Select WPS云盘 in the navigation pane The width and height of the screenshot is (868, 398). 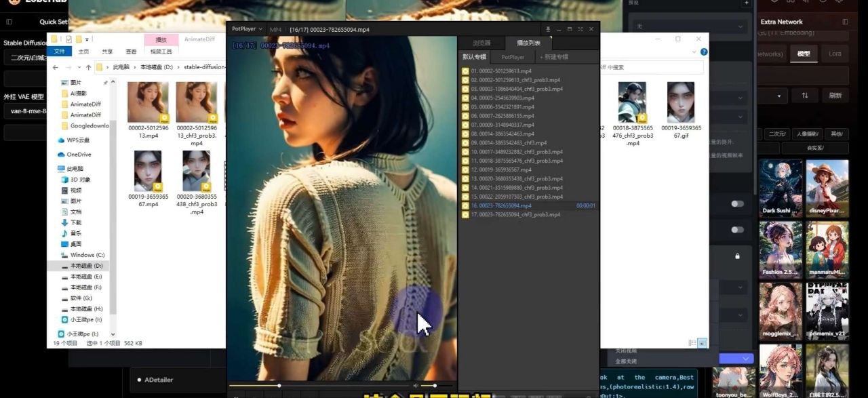73,140
